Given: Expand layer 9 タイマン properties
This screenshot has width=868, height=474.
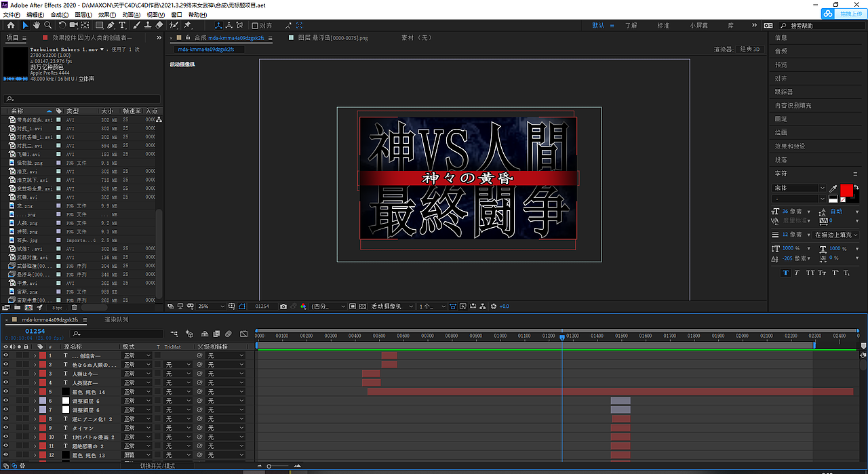Looking at the screenshot, I should [35, 428].
